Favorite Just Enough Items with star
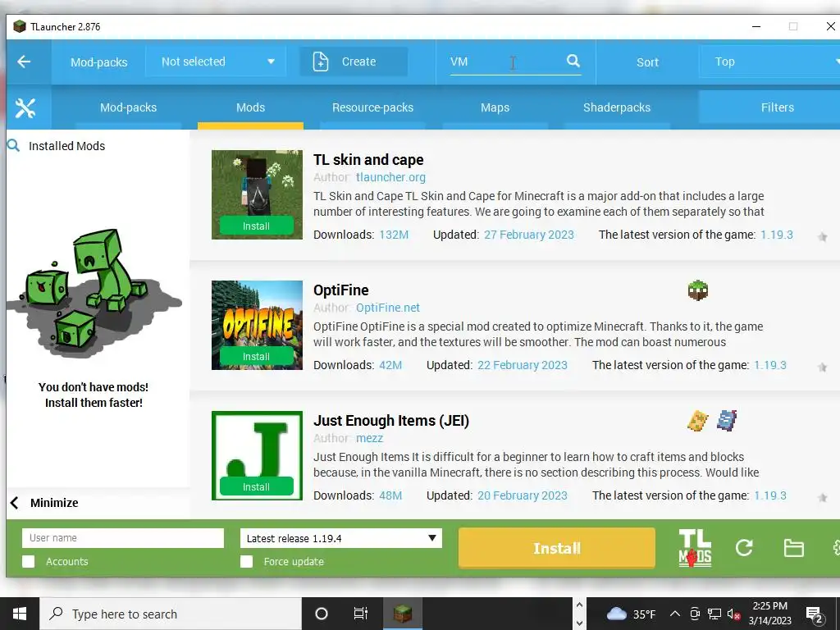The height and width of the screenshot is (630, 840). tap(822, 498)
